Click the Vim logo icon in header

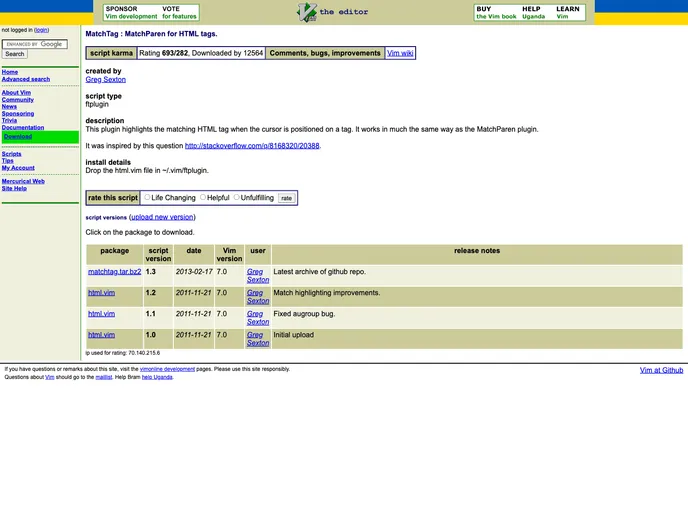(307, 12)
